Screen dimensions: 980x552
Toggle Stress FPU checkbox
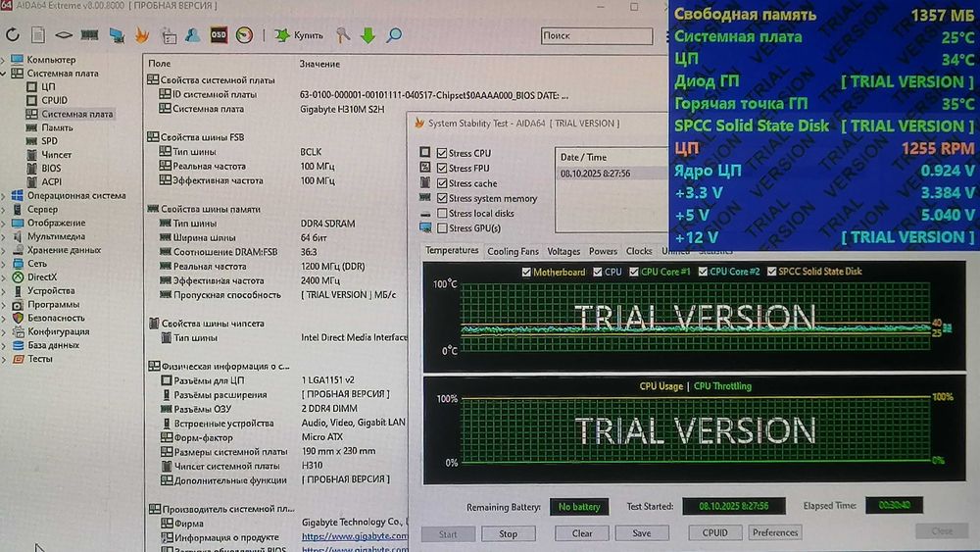[442, 169]
